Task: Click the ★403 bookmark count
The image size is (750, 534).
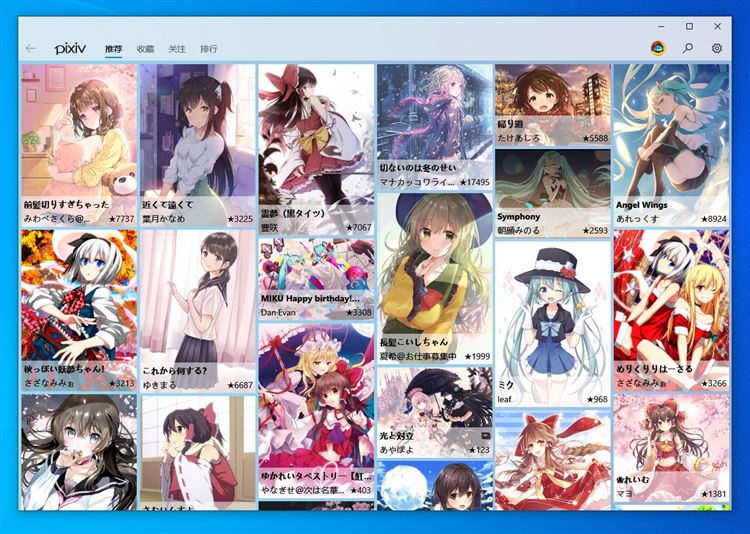Action: pos(361,490)
